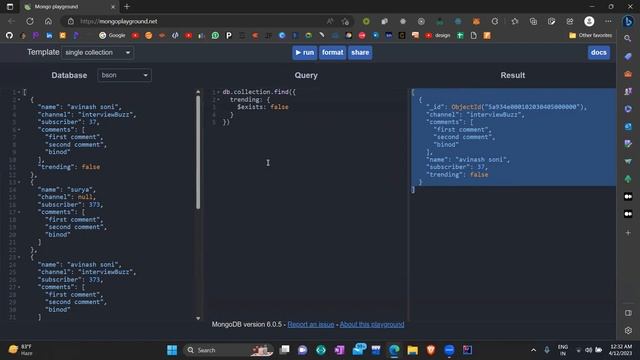Viewport: 640px width, 360px height.
Task: Collapse the query fold at line 1
Action: 218,92
